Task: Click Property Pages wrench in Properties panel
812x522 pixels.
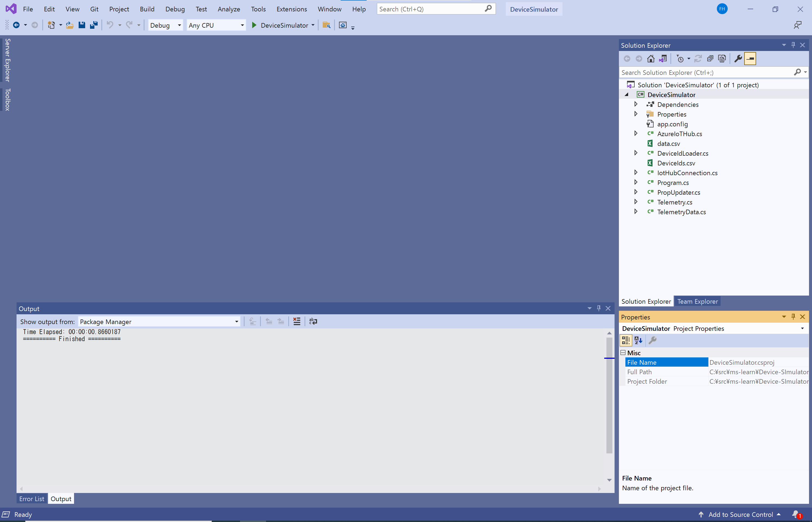Action: 653,340
